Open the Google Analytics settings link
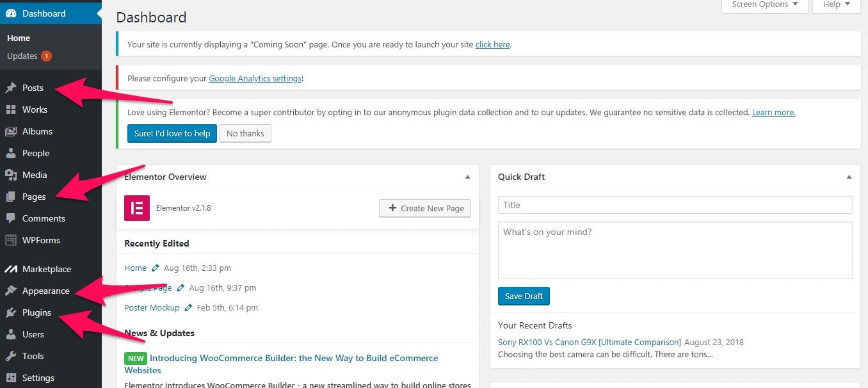 click(x=255, y=78)
